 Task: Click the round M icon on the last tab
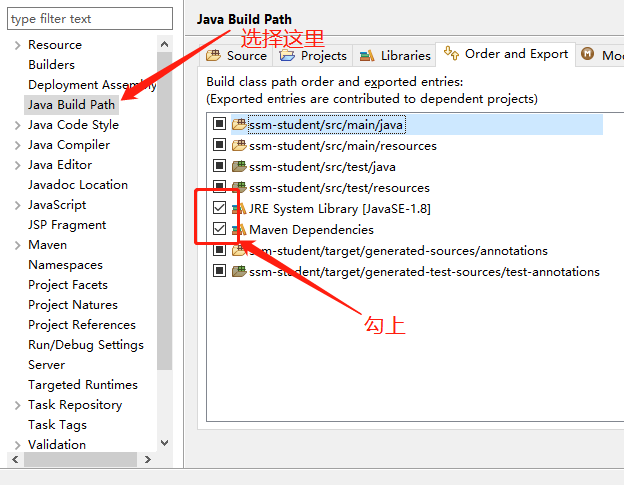point(587,53)
